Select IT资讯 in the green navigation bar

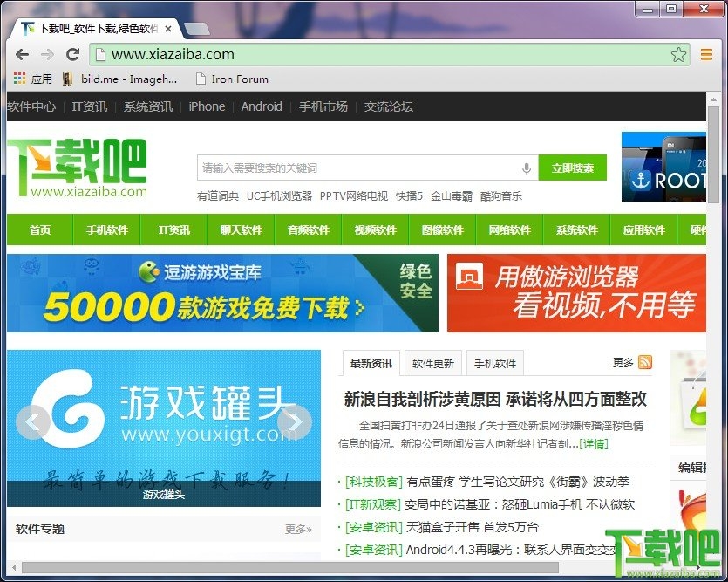pyautogui.click(x=174, y=229)
